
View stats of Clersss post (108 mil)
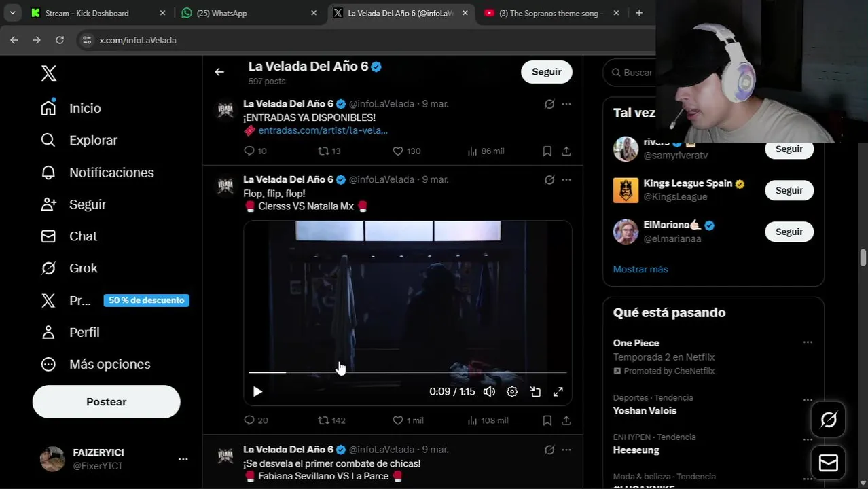click(x=488, y=420)
